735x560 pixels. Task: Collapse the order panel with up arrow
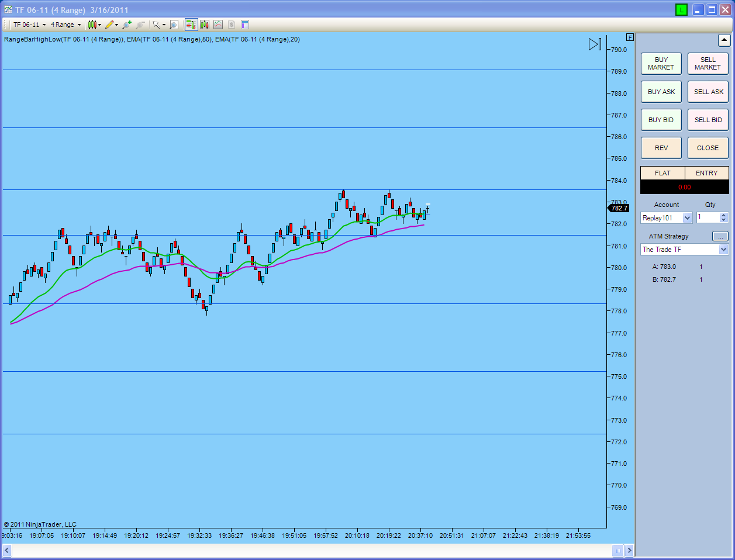point(724,40)
